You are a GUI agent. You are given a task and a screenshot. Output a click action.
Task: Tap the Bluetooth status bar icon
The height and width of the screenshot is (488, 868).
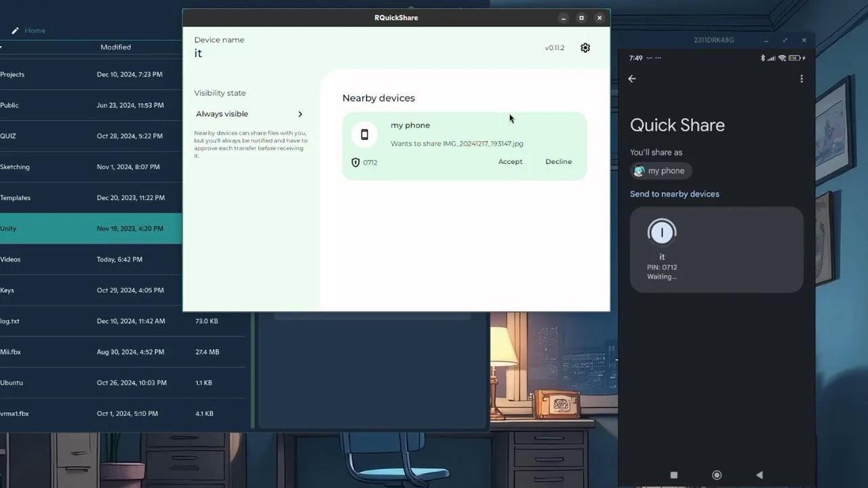pos(763,58)
